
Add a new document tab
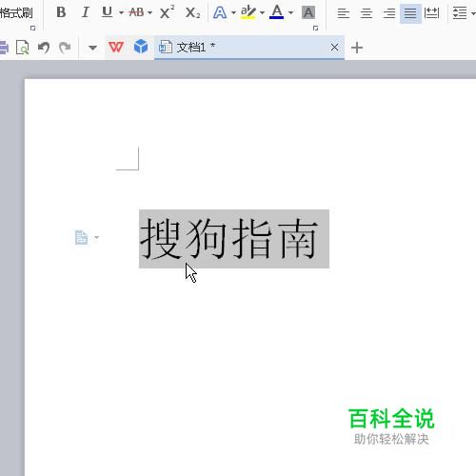357,48
